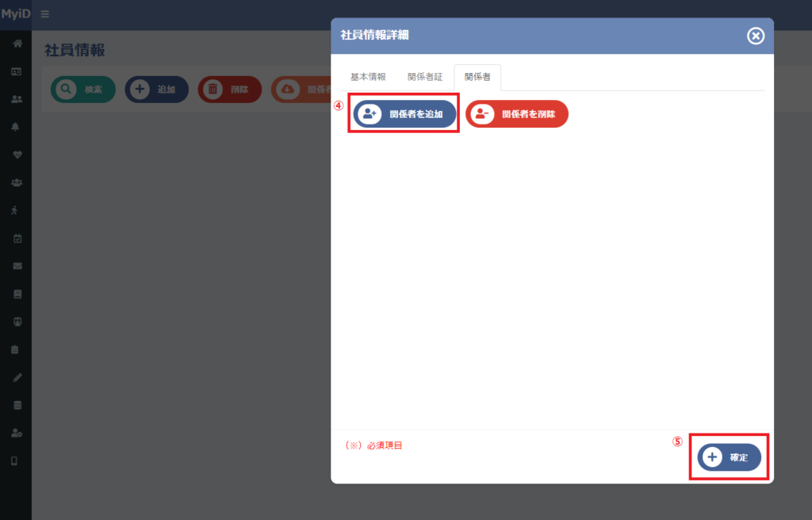Click the home icon in sidebar

click(17, 44)
